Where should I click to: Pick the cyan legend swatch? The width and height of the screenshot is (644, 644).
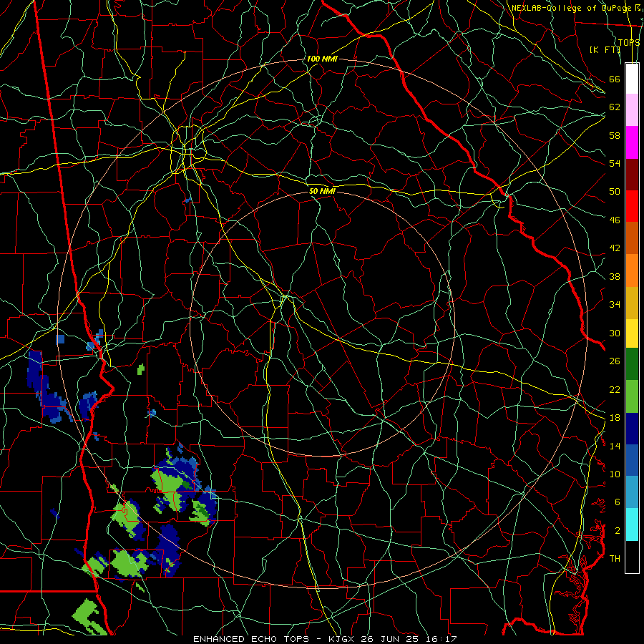(x=632, y=525)
